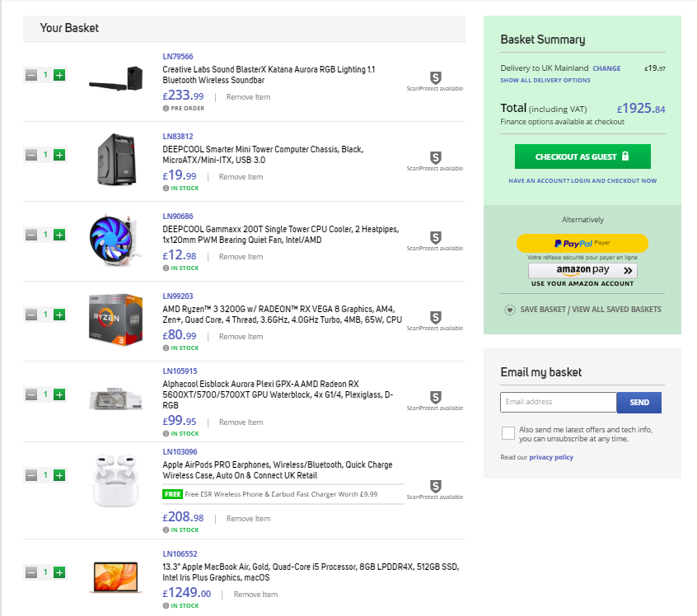
Task: Remove Item for Gammaxx 200T CPU Cooler
Action: [241, 257]
